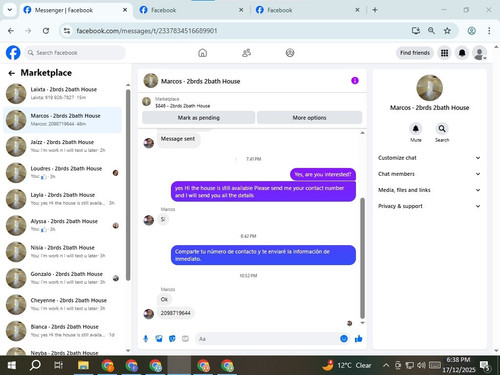
Task: Open File Explorer from taskbar
Action: point(83,365)
